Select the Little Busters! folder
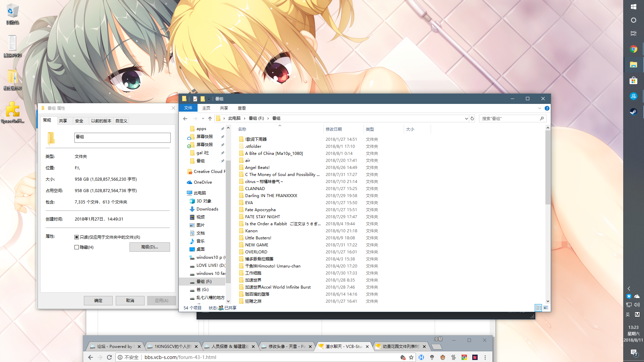Viewport: 644px width, 362px height. 258,238
